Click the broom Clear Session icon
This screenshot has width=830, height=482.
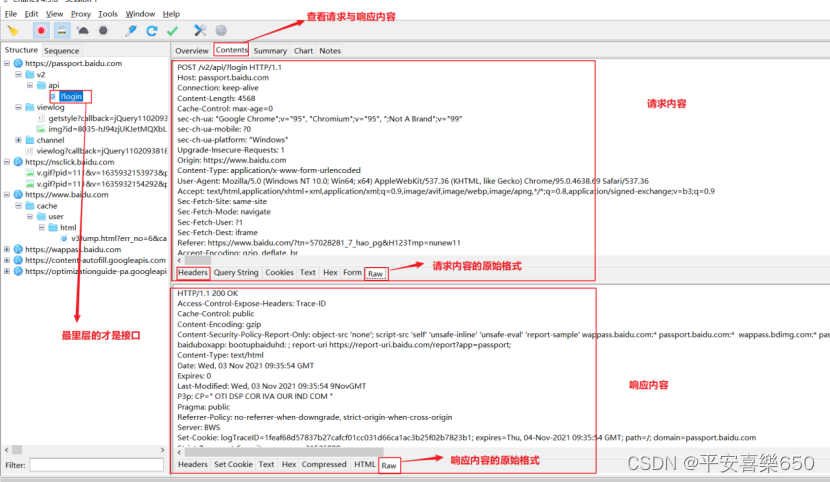13,31
